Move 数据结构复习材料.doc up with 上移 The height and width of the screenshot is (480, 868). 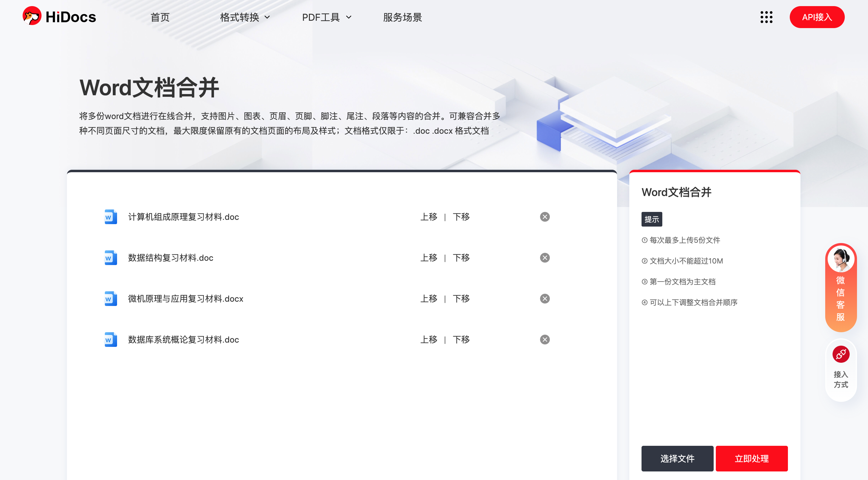coord(428,258)
